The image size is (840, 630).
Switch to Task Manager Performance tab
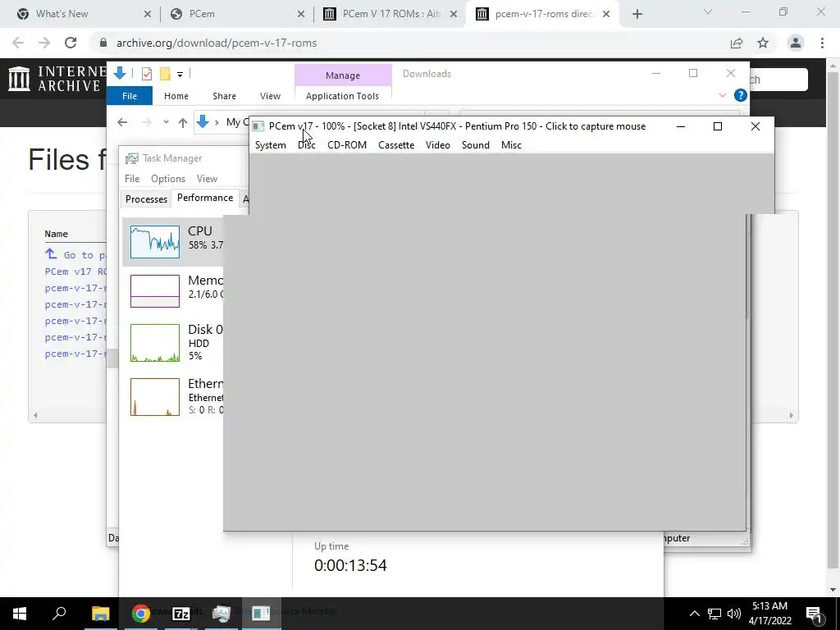(x=204, y=198)
